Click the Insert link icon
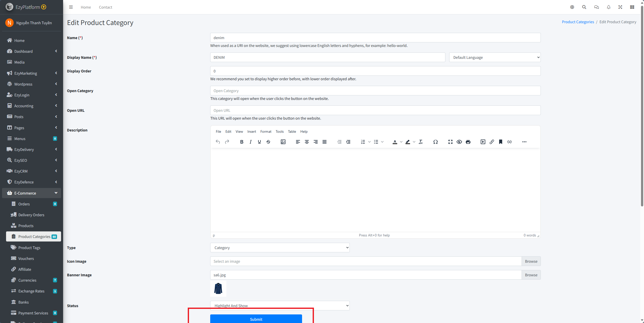This screenshot has width=644, height=323. (492, 142)
